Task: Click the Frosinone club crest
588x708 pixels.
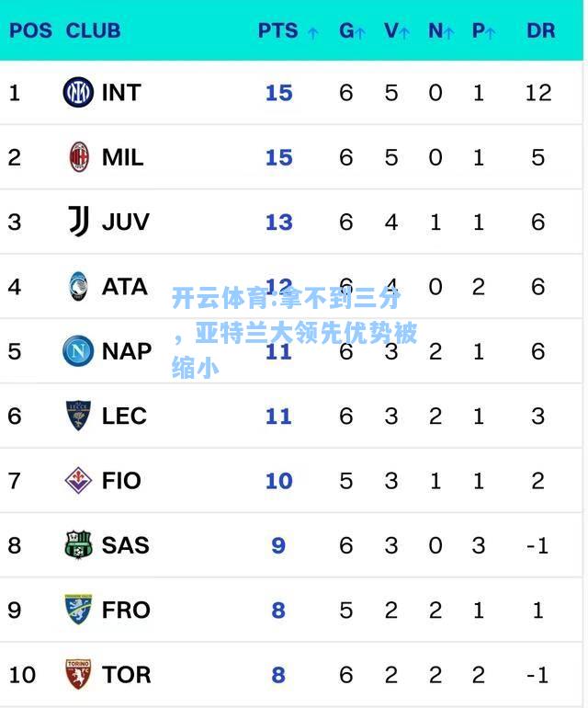Action: [x=78, y=610]
